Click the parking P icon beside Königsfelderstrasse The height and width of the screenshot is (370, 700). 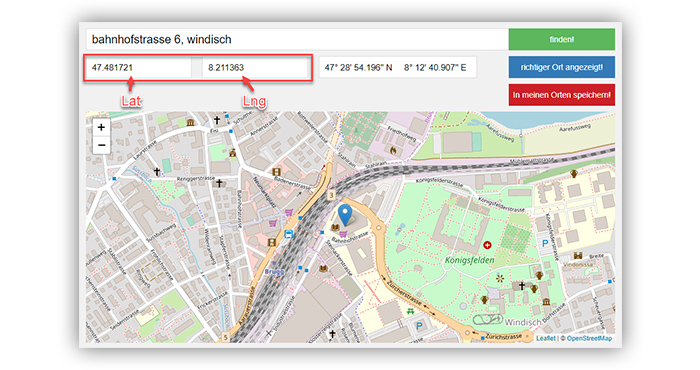[545, 243]
